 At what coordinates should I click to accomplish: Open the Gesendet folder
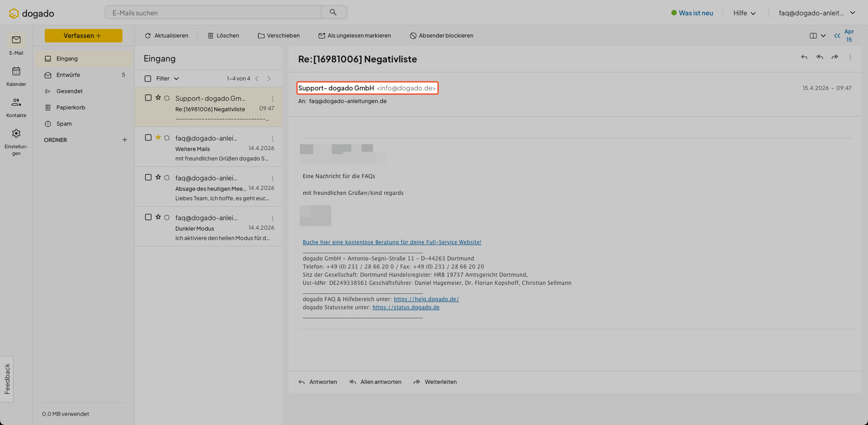(x=84, y=91)
